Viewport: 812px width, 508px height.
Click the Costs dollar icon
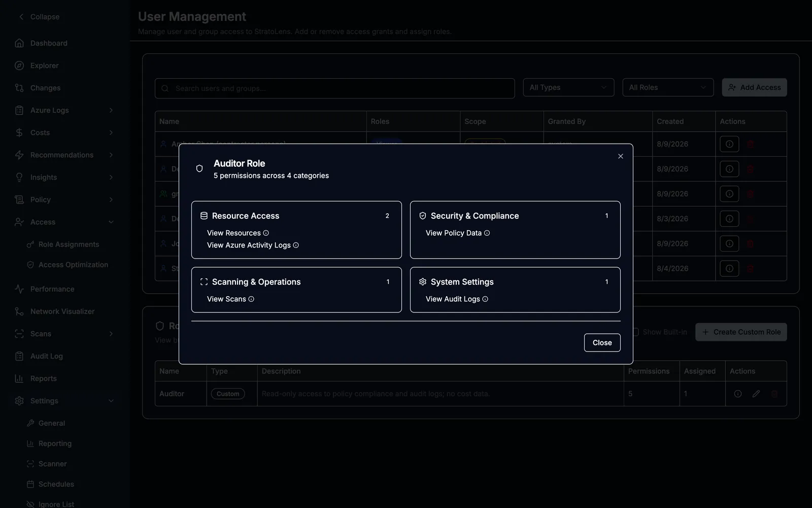click(19, 133)
